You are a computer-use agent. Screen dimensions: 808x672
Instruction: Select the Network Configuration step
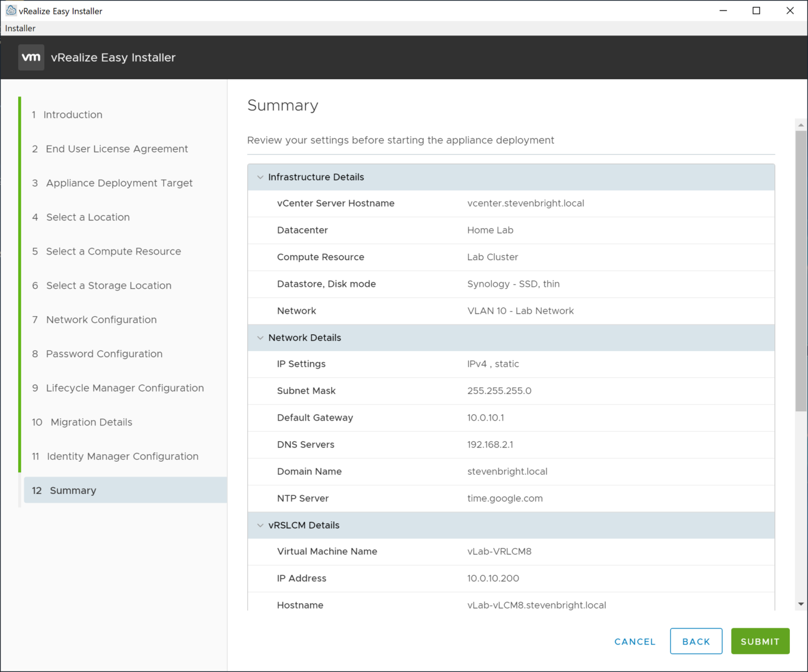tap(101, 320)
